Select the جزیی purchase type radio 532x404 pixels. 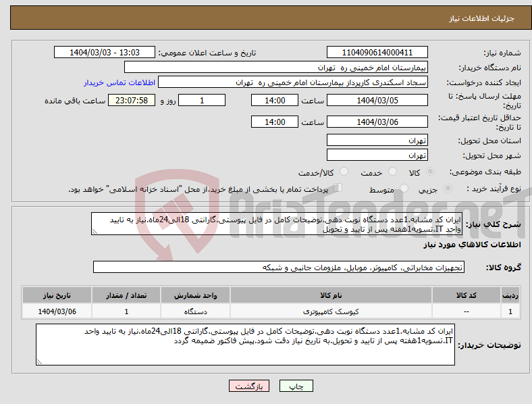pos(448,188)
